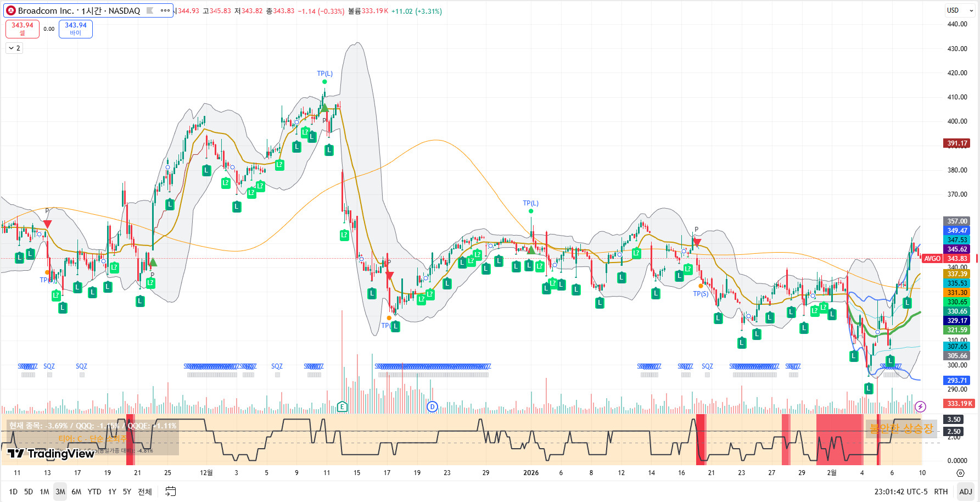Click the 2.50 indicator scale label
The width and height of the screenshot is (980, 502).
(x=954, y=432)
